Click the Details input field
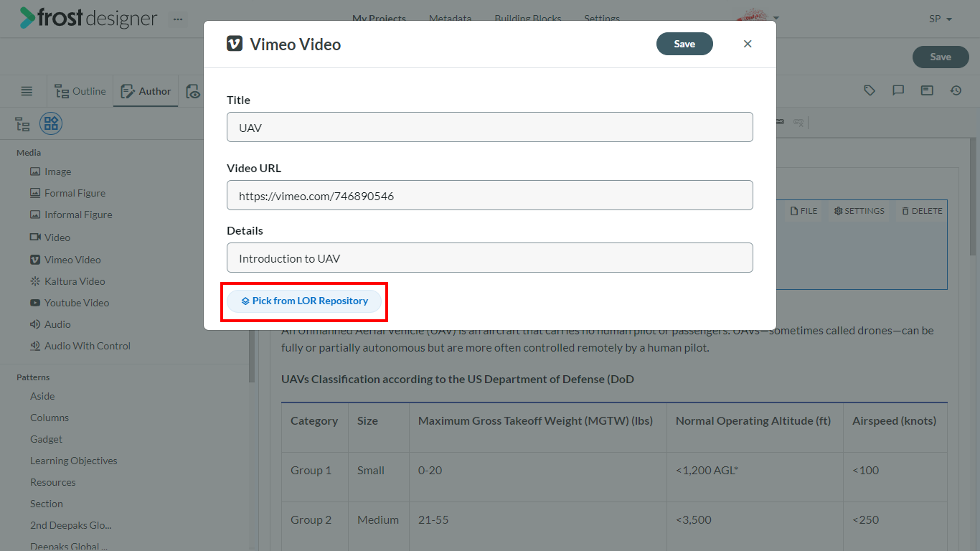The width and height of the screenshot is (980, 551). click(x=490, y=258)
